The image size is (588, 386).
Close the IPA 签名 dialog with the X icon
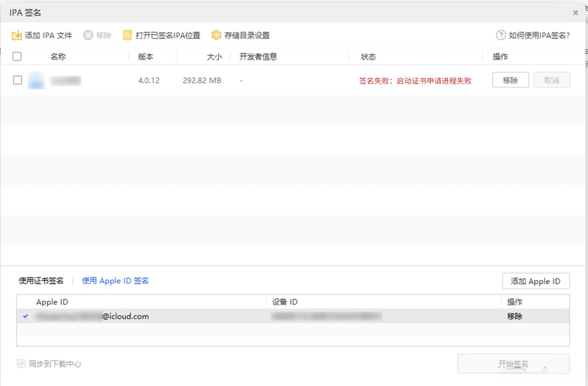pos(576,13)
